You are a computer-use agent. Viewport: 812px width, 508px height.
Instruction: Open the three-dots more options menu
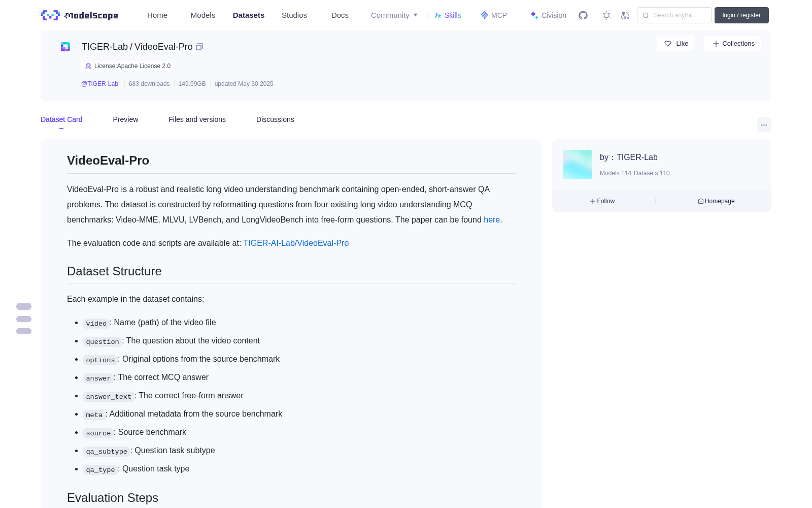[x=764, y=124]
